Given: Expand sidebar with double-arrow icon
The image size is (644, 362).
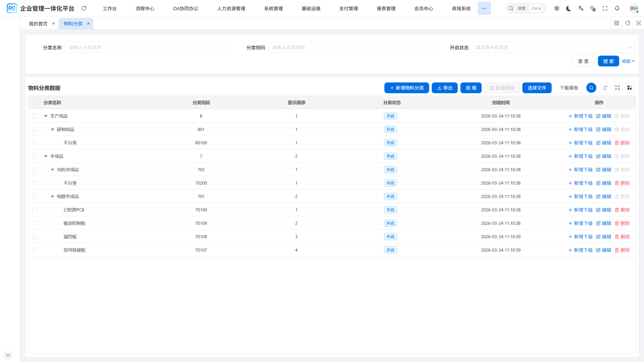Looking at the screenshot, I should pos(8,355).
